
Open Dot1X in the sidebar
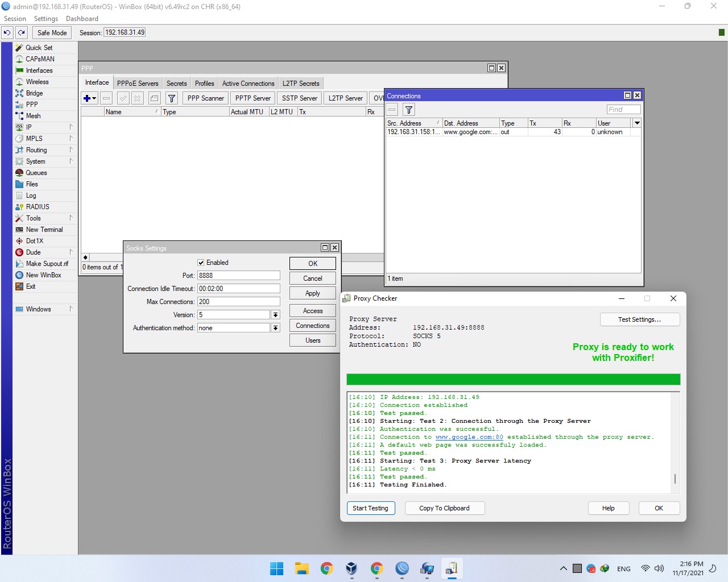[35, 241]
